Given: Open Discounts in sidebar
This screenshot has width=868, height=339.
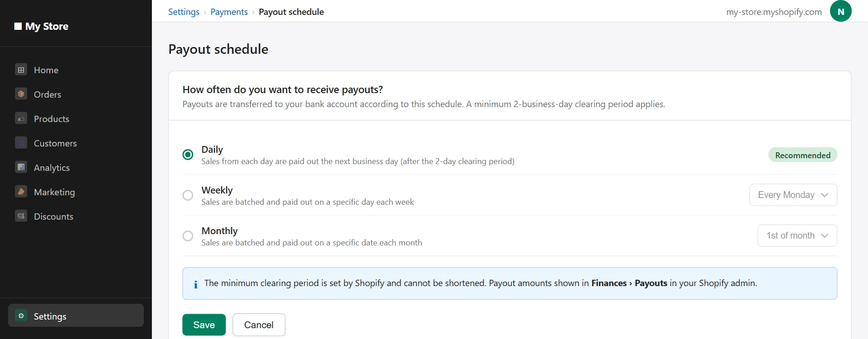Looking at the screenshot, I should pyautogui.click(x=76, y=217).
